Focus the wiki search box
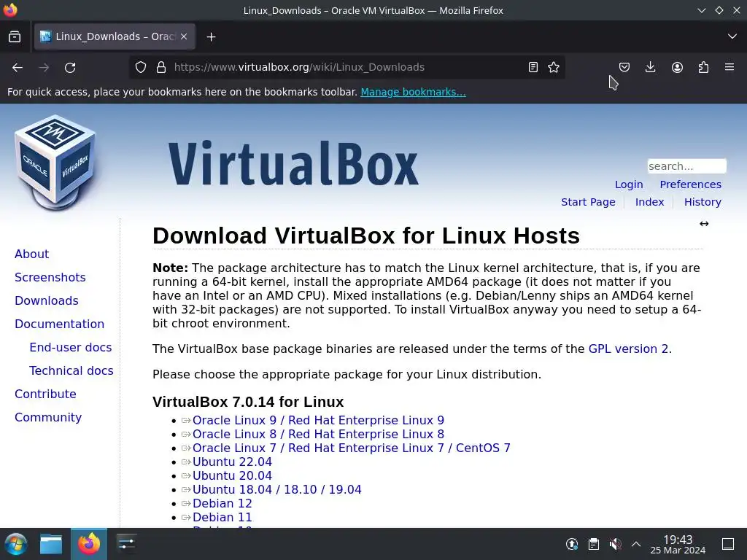The height and width of the screenshot is (560, 747). click(686, 166)
